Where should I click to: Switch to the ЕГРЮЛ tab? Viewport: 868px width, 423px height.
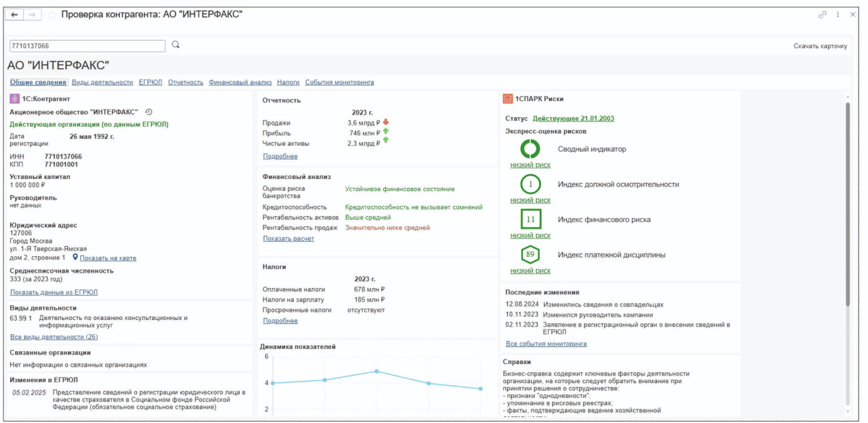[150, 83]
